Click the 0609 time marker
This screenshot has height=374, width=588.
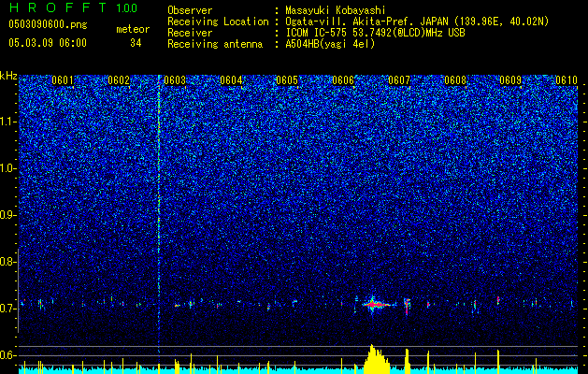tap(511, 80)
